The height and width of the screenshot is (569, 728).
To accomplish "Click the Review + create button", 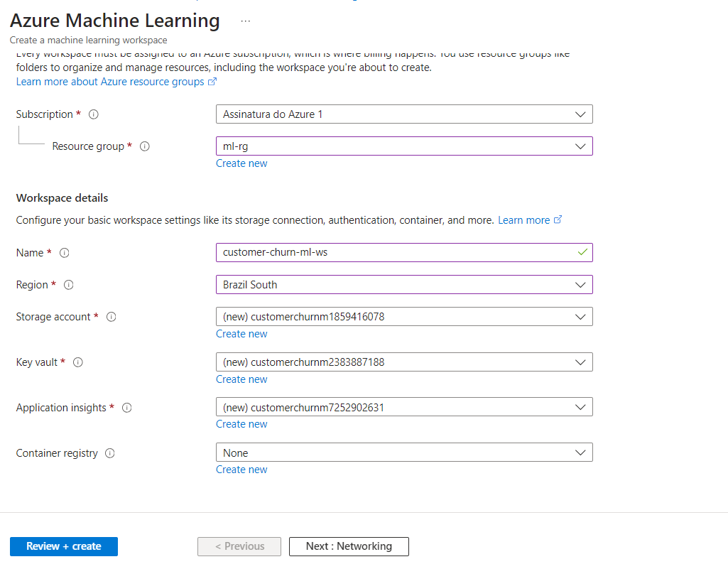I will [x=64, y=547].
